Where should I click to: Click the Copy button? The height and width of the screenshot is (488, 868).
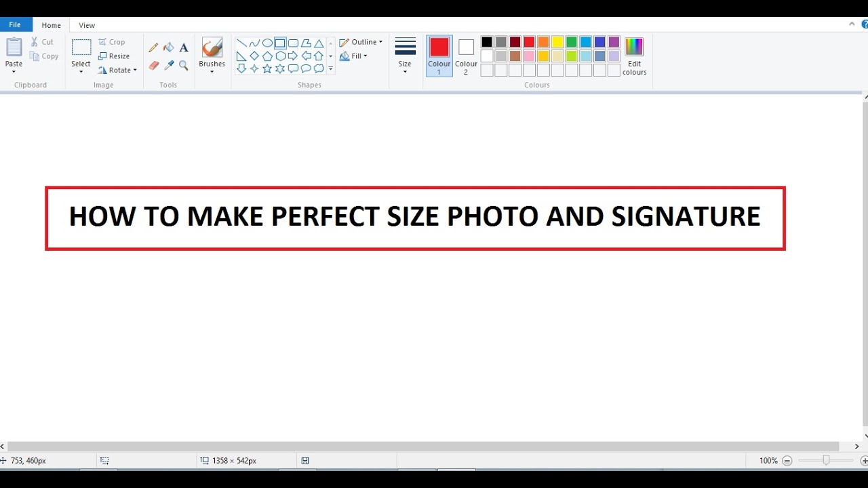(44, 56)
